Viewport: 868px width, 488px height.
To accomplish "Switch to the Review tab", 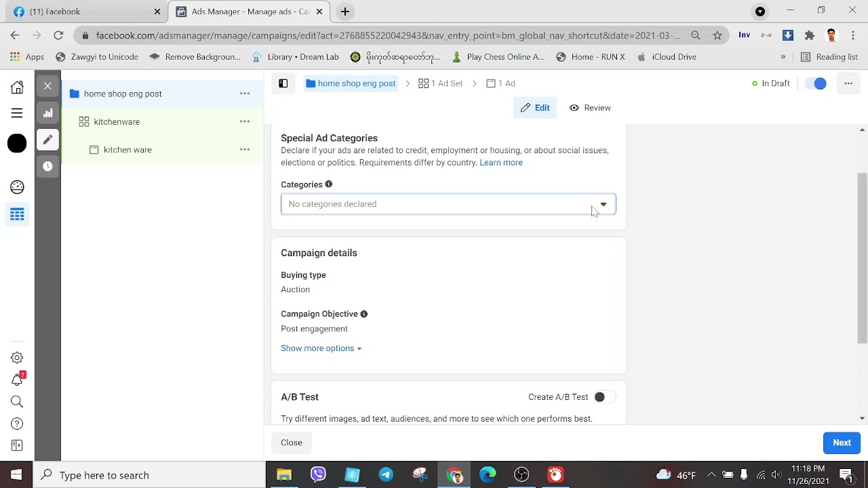I will coord(590,108).
